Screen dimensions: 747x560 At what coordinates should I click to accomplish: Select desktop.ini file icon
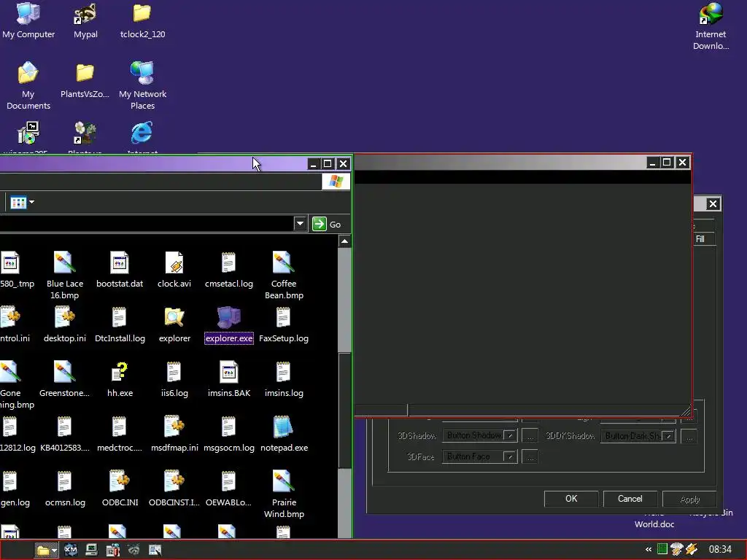coord(65,324)
